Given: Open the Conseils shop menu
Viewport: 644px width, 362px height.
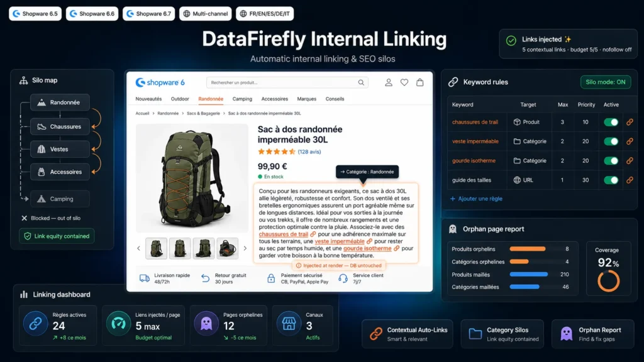Looking at the screenshot, I should 335,99.
